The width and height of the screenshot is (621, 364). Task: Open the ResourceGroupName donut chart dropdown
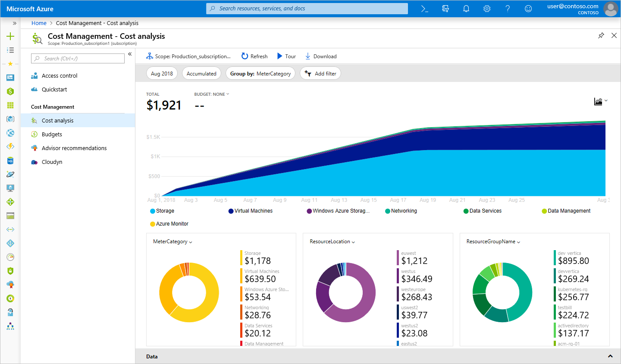tap(493, 242)
